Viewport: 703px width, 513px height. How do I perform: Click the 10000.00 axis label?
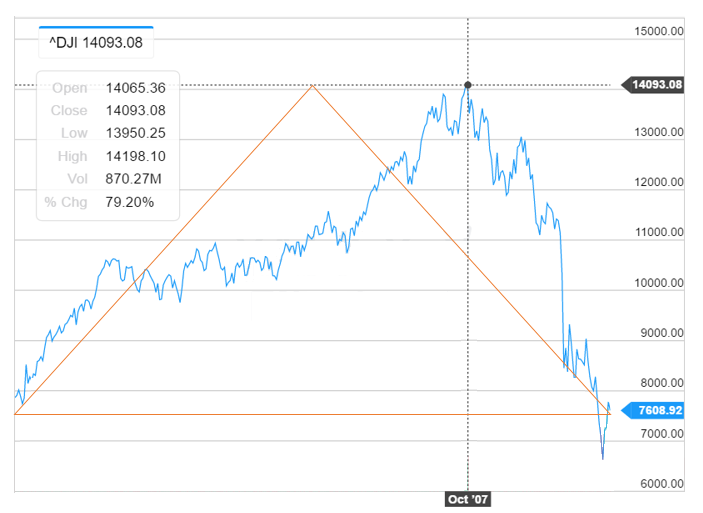(659, 283)
